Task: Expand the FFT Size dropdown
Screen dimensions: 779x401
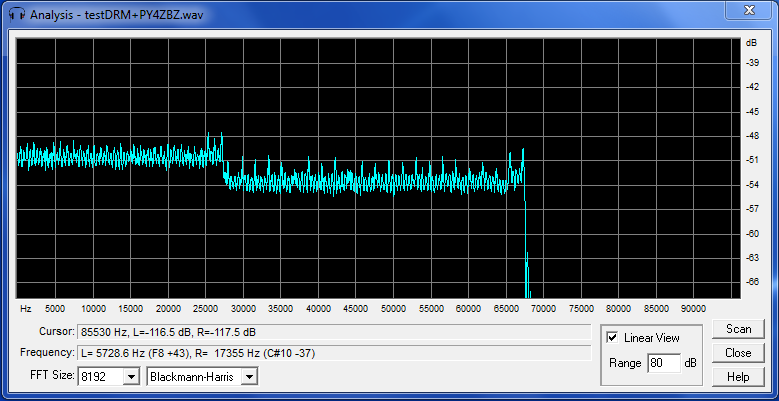Action: click(130, 376)
